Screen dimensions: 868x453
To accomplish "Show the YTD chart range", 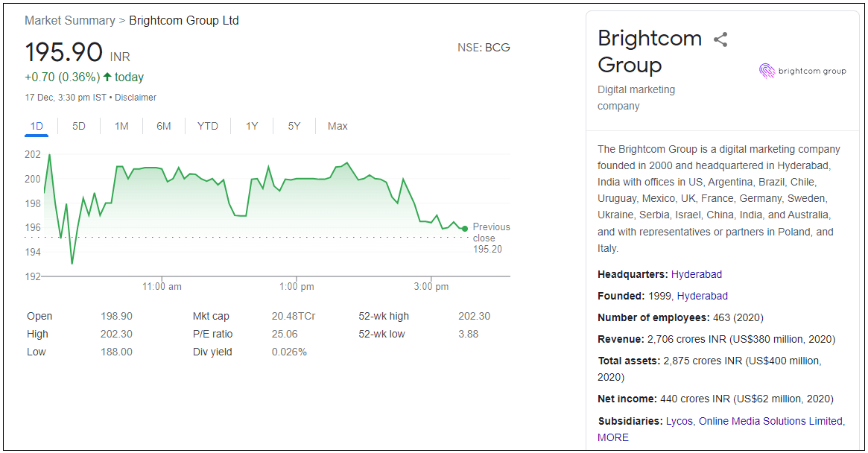I will [208, 126].
